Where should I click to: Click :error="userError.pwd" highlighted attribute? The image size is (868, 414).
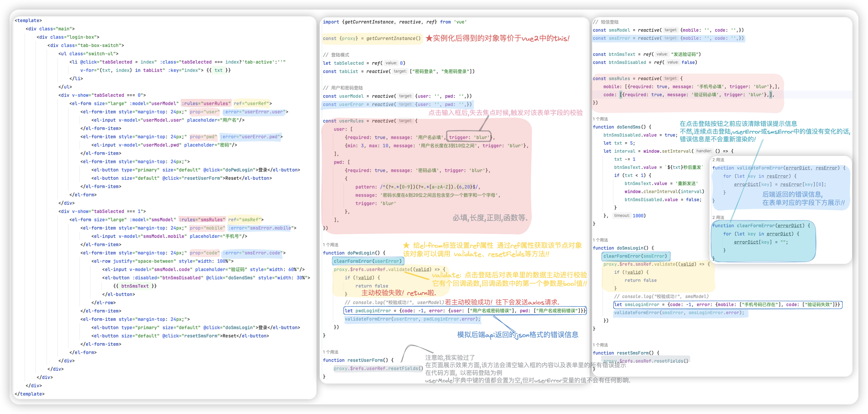tap(250, 136)
